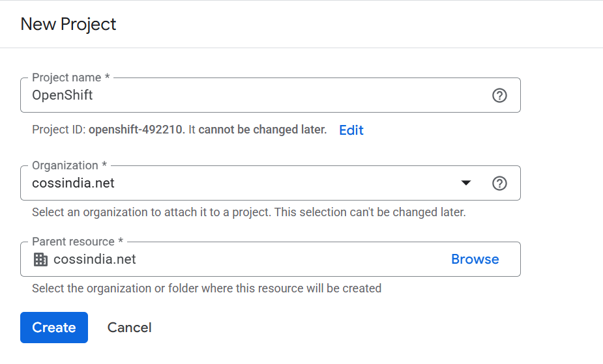Focus the Project name input field
The width and height of the screenshot is (603, 364).
pos(261,96)
